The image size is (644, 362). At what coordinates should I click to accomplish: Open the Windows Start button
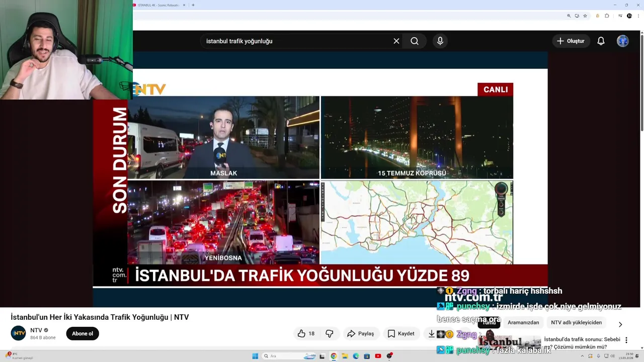[255, 356]
